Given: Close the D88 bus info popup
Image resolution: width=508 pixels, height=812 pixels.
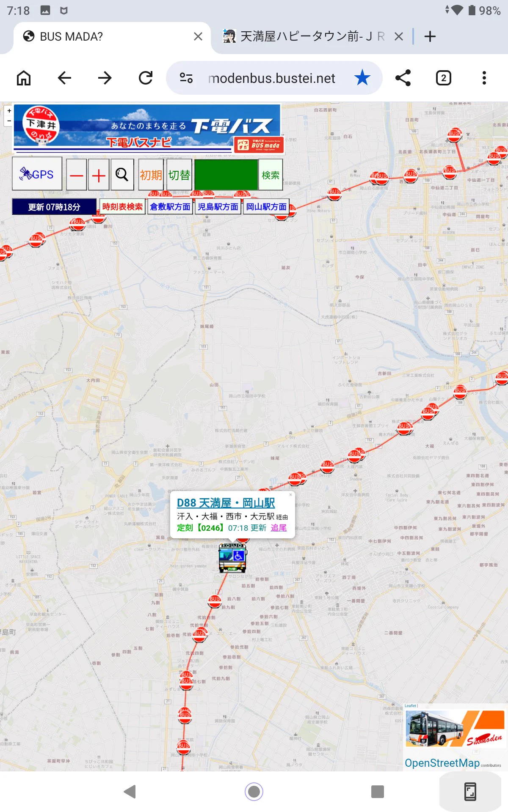Looking at the screenshot, I should (x=291, y=494).
